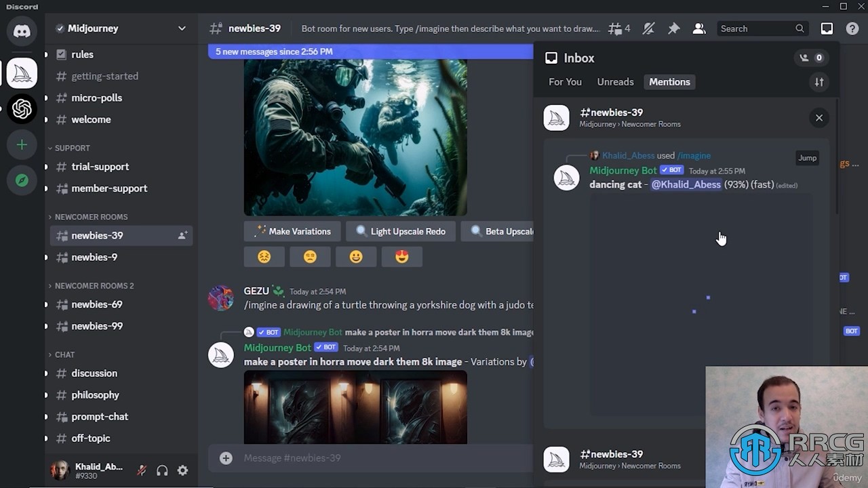Viewport: 868px width, 488px height.
Task: React with grinning emoji
Action: (356, 257)
